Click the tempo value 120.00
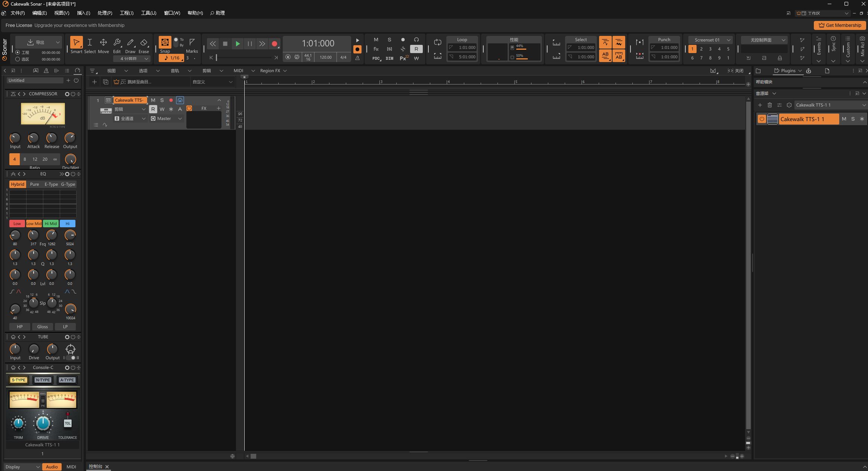 (326, 57)
